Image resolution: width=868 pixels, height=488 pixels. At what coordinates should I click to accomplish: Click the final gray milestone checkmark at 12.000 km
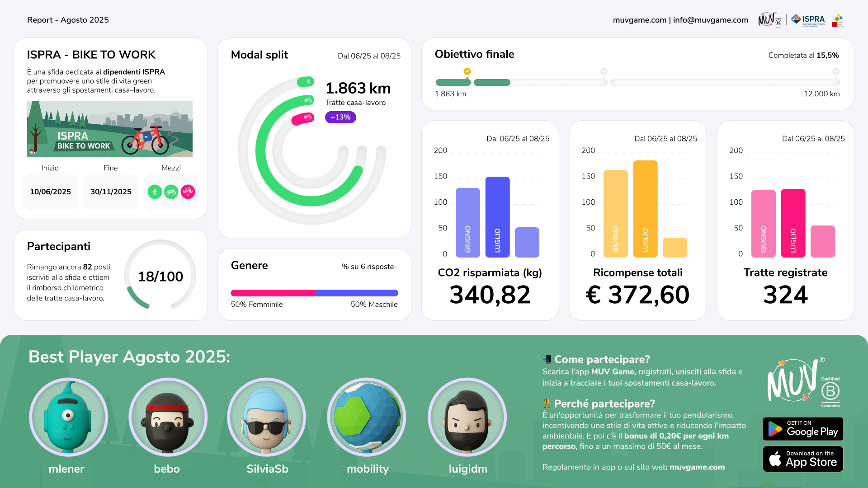pyautogui.click(x=836, y=71)
